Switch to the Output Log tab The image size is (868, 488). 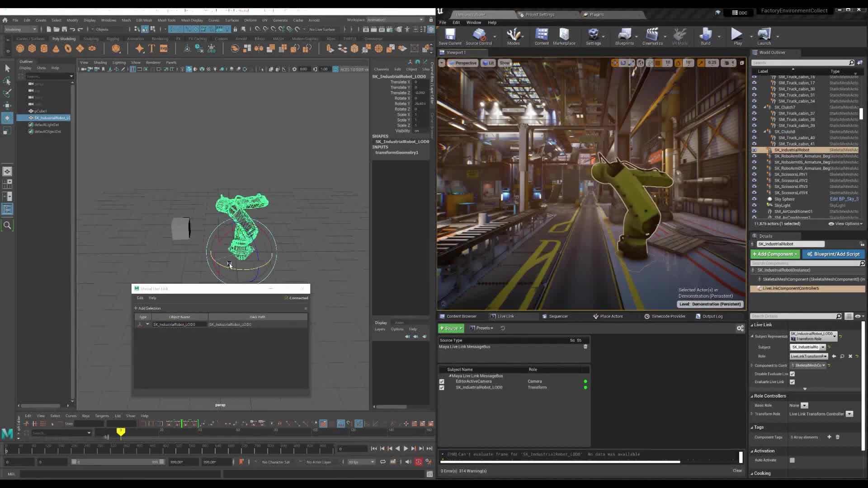(x=711, y=316)
